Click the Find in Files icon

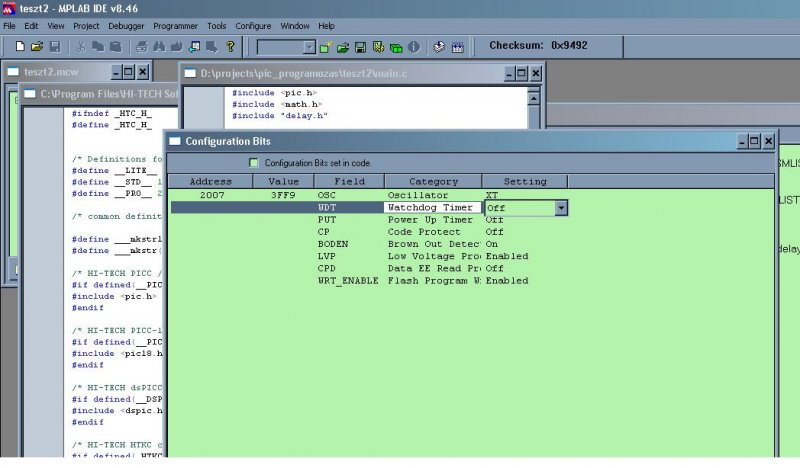pyautogui.click(x=177, y=46)
